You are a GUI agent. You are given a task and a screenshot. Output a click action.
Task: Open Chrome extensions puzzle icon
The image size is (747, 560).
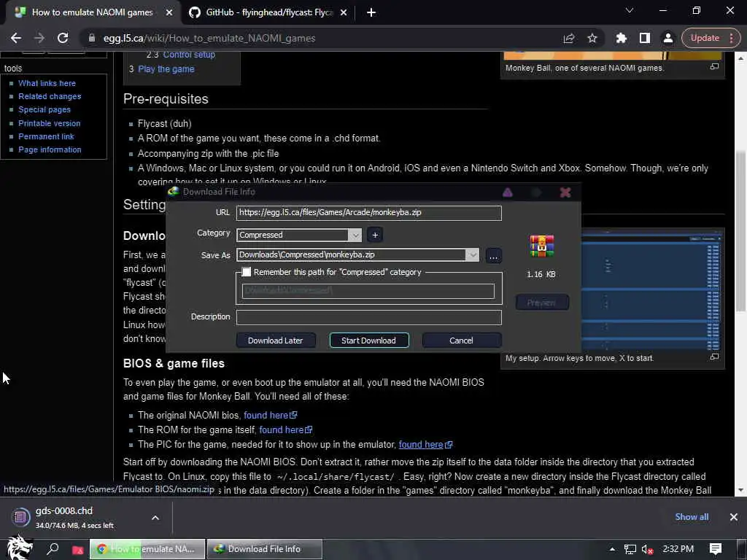621,38
